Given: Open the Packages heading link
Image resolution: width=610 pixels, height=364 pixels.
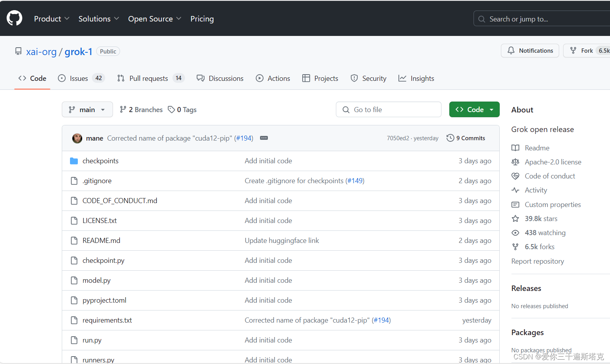Looking at the screenshot, I should click(527, 332).
